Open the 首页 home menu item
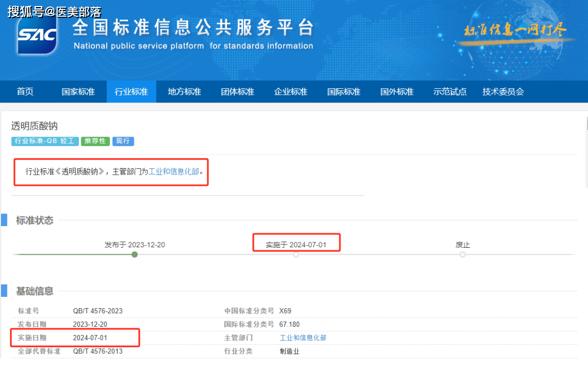Image resolution: width=588 pixels, height=366 pixels. tap(25, 91)
